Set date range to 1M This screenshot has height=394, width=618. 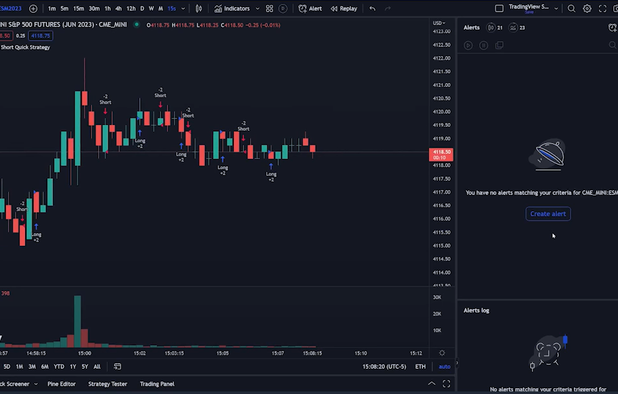[x=19, y=367]
